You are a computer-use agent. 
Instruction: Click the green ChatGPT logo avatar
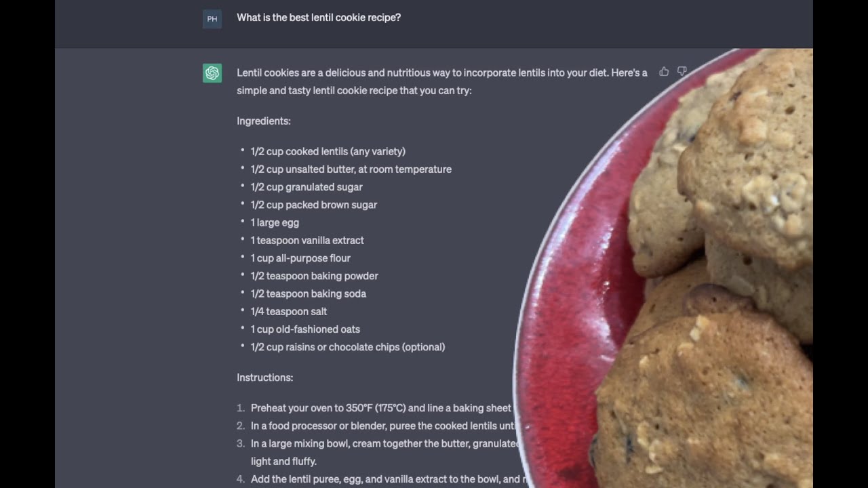click(x=212, y=73)
